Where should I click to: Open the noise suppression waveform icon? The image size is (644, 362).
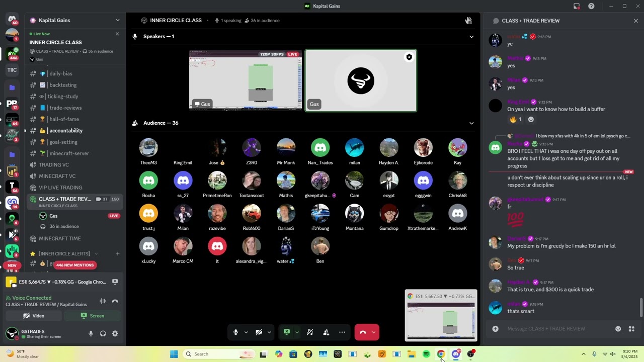pyautogui.click(x=103, y=301)
